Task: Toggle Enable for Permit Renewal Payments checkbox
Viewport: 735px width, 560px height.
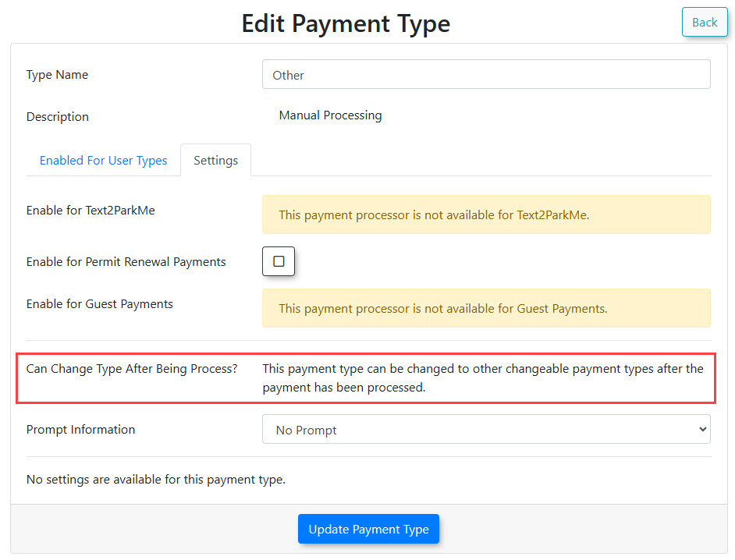Action: coord(279,261)
